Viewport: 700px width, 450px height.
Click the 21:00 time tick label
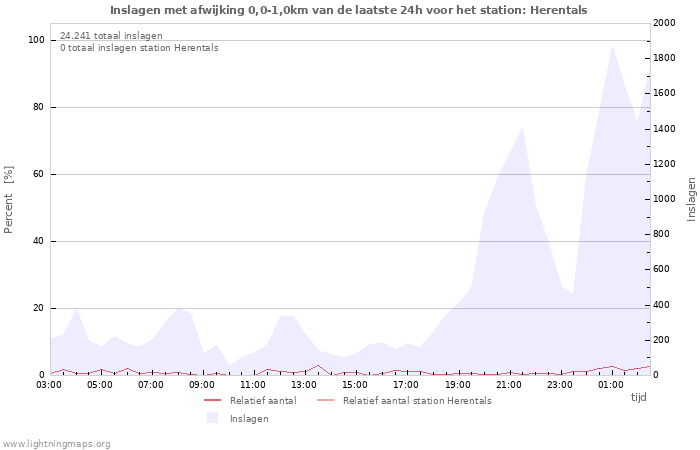pyautogui.click(x=508, y=385)
